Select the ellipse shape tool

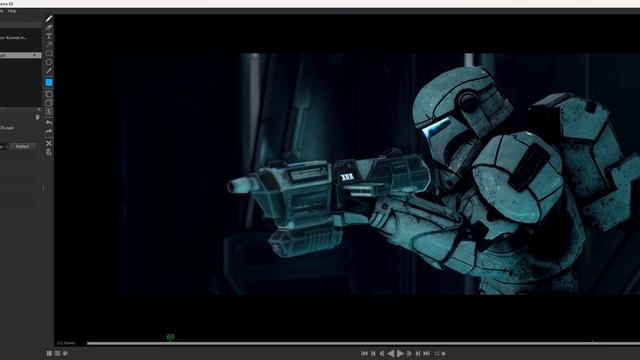(49, 62)
